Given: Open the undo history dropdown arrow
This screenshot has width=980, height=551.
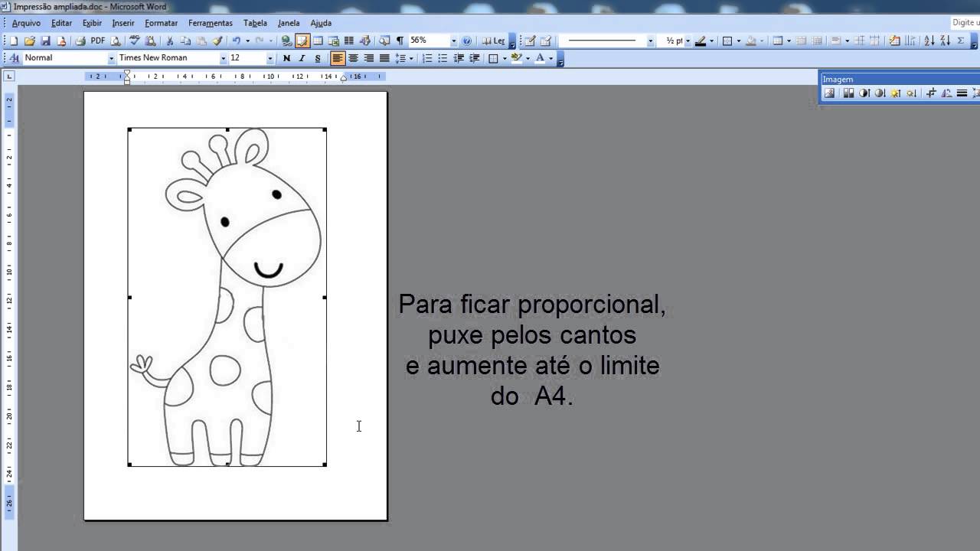Looking at the screenshot, I should pos(247,41).
